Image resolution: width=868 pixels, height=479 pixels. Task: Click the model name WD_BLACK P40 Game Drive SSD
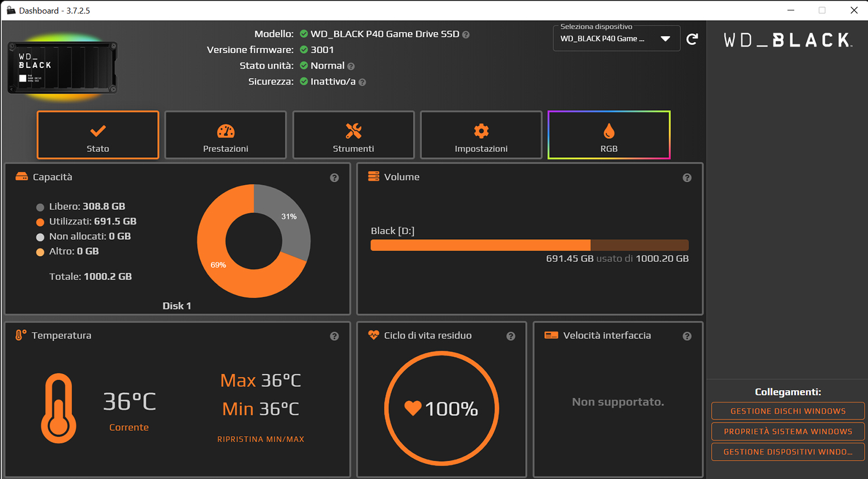point(385,34)
